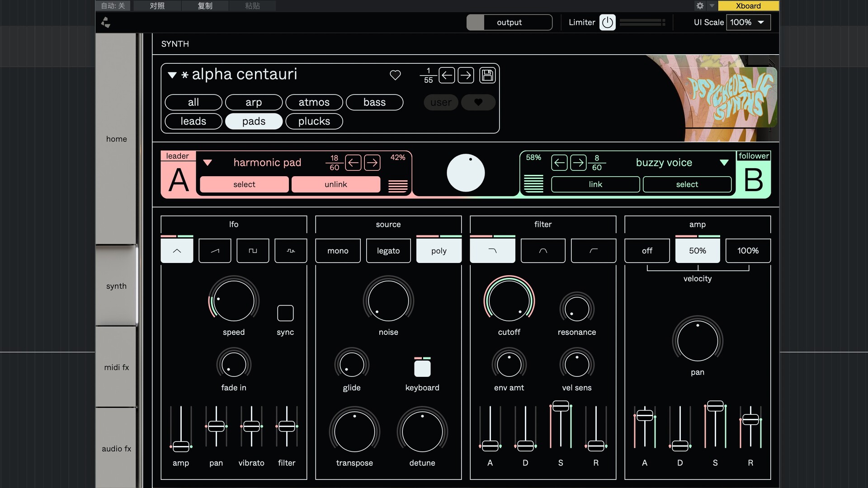Filter presets by favorites heart button
The width and height of the screenshot is (868, 488).
point(478,102)
